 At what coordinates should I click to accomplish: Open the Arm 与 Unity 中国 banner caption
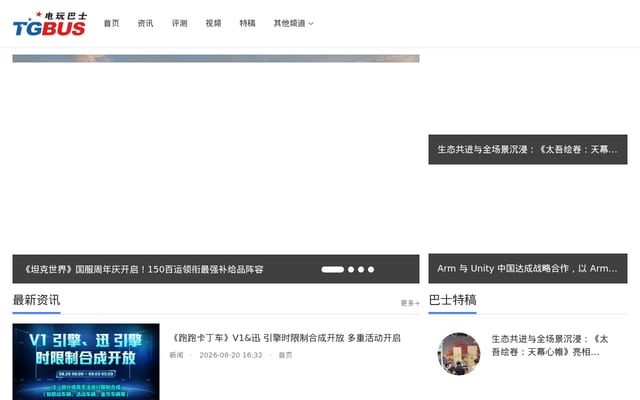[528, 268]
